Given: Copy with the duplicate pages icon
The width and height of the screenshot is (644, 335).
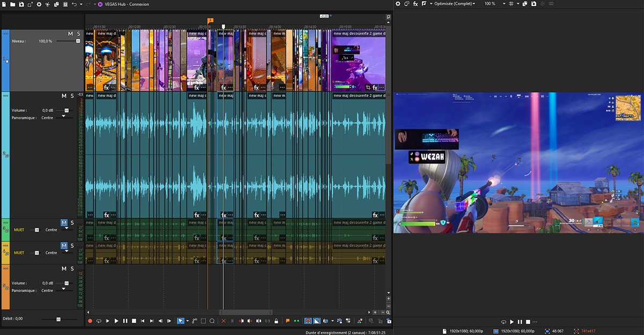Looking at the screenshot, I should (x=56, y=4).
